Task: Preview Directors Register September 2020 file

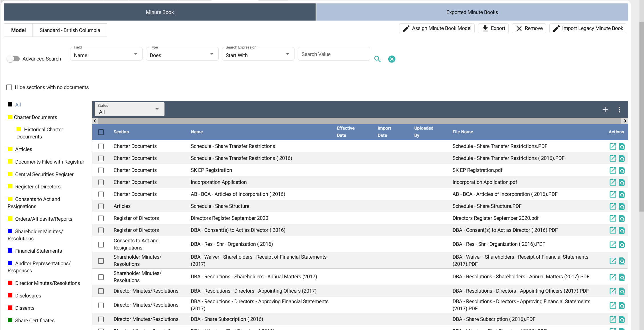Action: tap(622, 218)
